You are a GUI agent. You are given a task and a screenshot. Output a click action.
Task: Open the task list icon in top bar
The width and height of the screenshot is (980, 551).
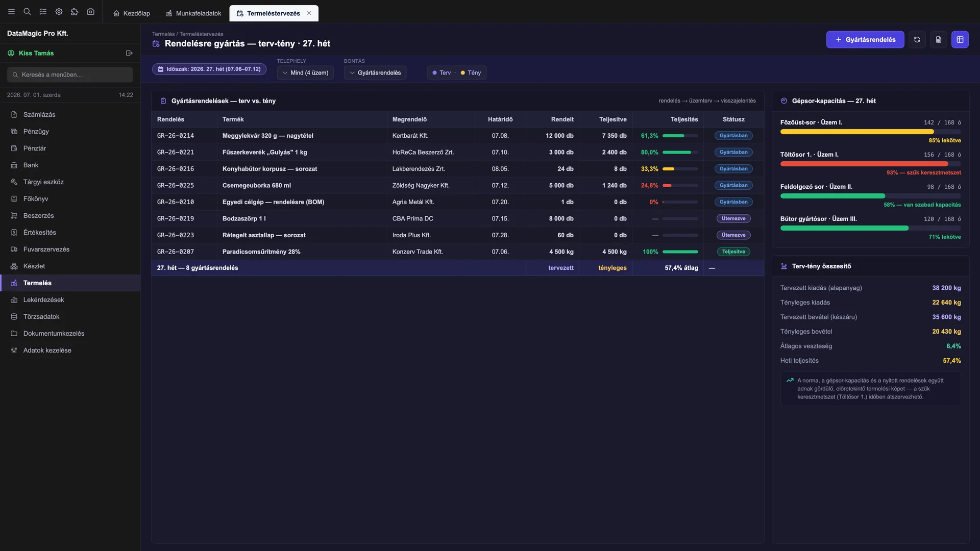pyautogui.click(x=43, y=12)
